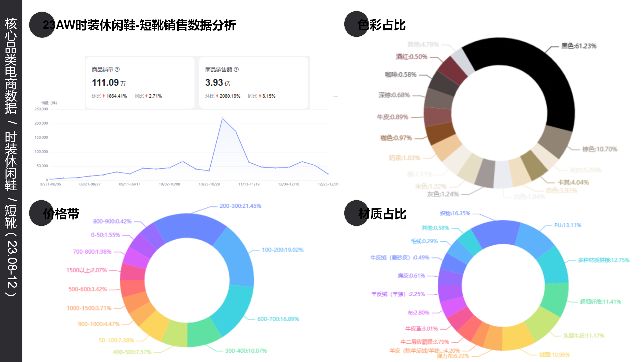Click the 色彩占比 section heading

(x=381, y=25)
